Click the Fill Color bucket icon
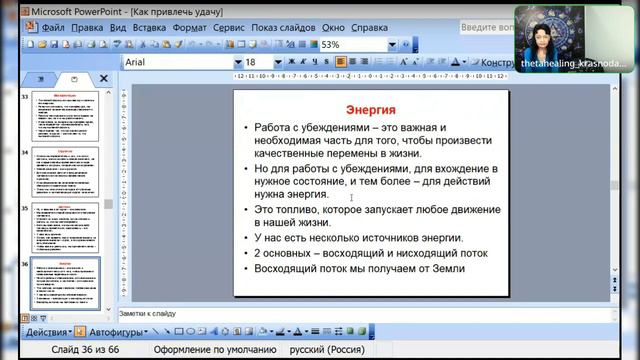The image size is (640, 360). tap(263, 331)
